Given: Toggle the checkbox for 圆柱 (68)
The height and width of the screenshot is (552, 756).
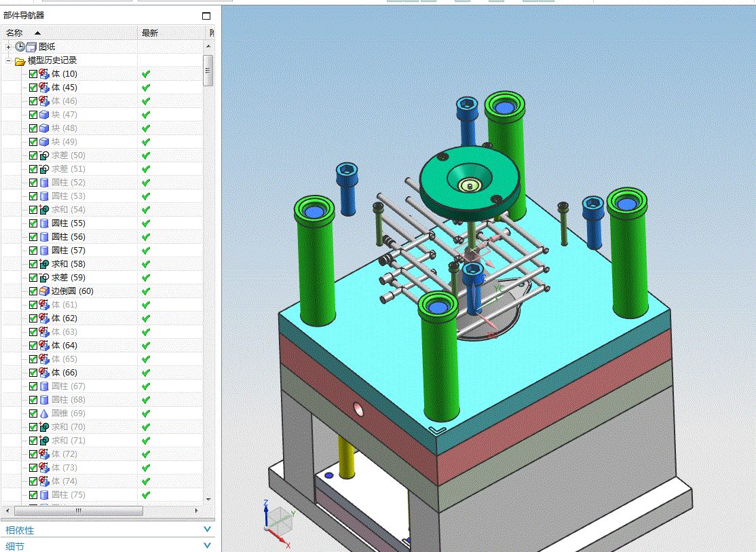Looking at the screenshot, I should (33, 400).
